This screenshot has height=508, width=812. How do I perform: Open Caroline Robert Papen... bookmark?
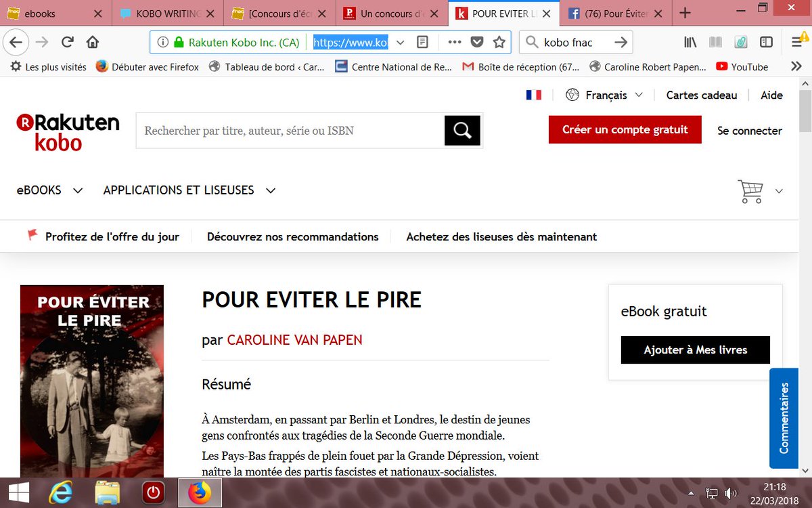click(648, 66)
